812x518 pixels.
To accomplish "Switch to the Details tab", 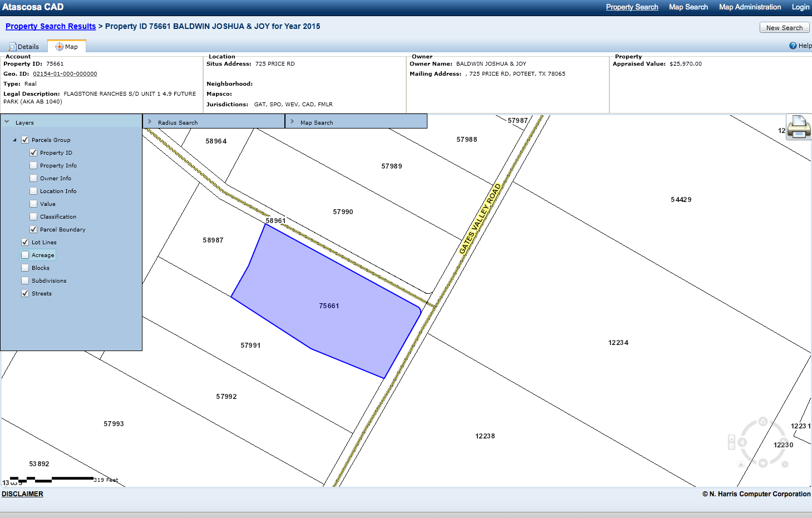I will [24, 47].
